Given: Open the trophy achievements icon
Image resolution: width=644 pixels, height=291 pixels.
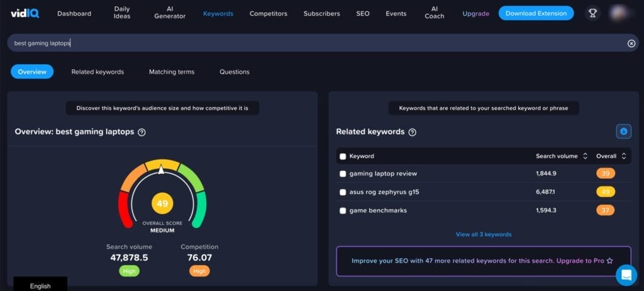Looking at the screenshot, I should pos(592,13).
